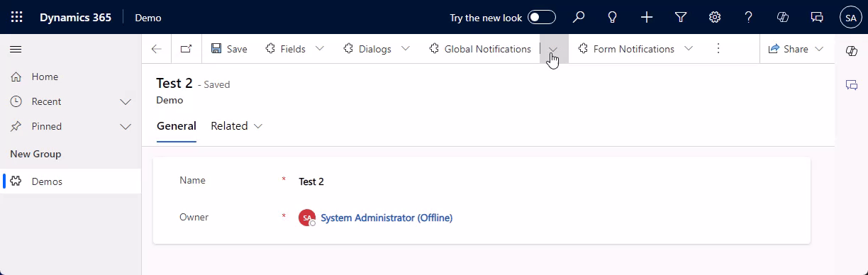Click the plus Quick Create icon
Image resolution: width=868 pixels, height=275 pixels.
click(647, 17)
